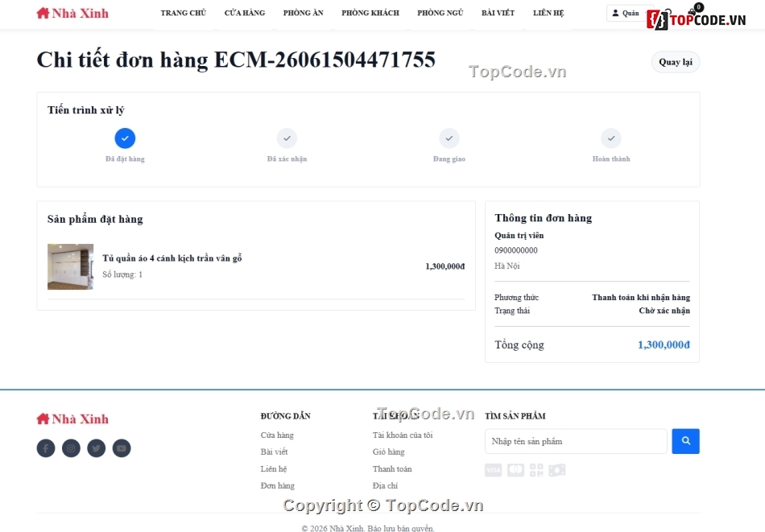The image size is (765, 532).
Task: Open the LIÊN HỆ page
Action: pos(548,13)
